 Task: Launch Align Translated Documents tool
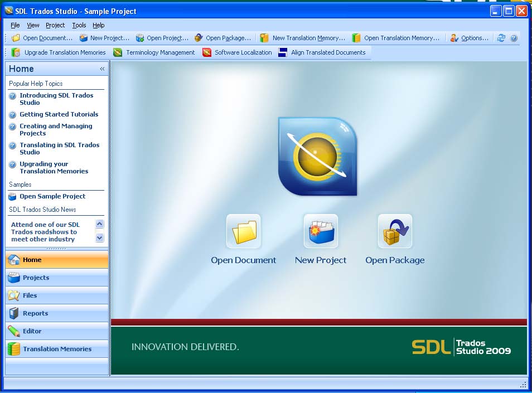pos(322,52)
